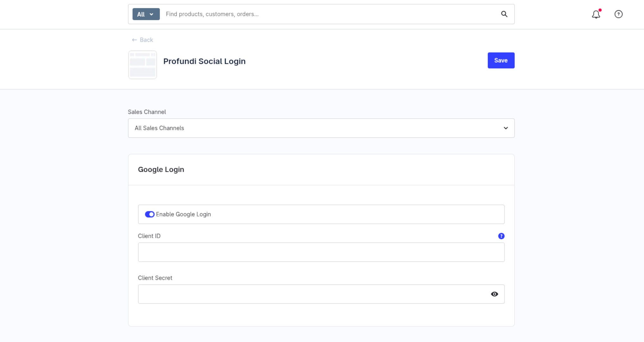This screenshot has width=644, height=342.
Task: Click the Enable Google Login label
Action: tap(183, 214)
